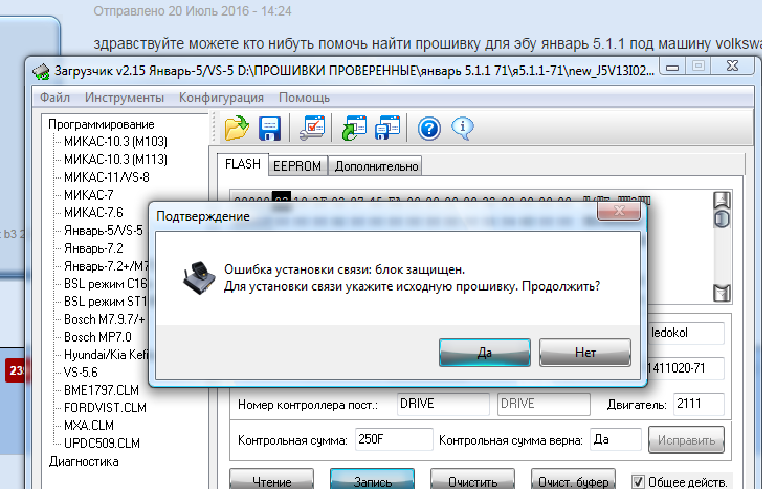The height and width of the screenshot is (490, 762).
Task: Select the BSL режим C16 entry
Action: point(105,283)
